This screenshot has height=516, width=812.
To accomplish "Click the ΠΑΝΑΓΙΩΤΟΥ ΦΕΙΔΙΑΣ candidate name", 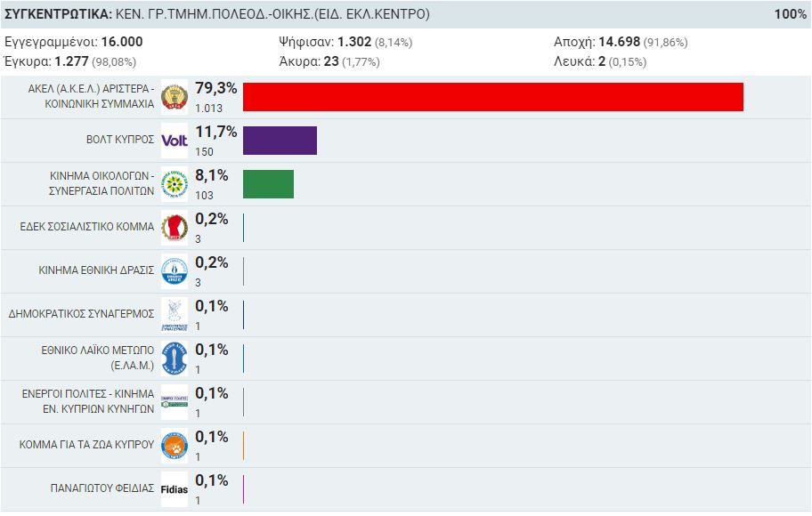I will pyautogui.click(x=102, y=488).
